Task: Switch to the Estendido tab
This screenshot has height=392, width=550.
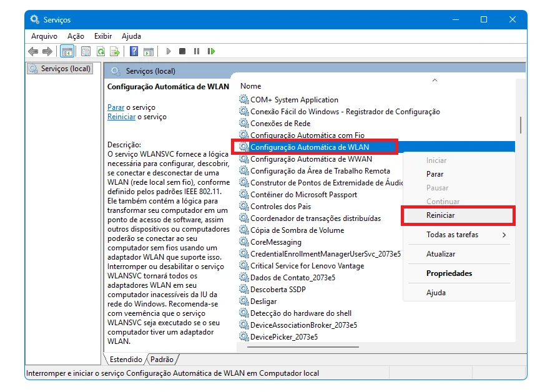Action: pyautogui.click(x=125, y=360)
